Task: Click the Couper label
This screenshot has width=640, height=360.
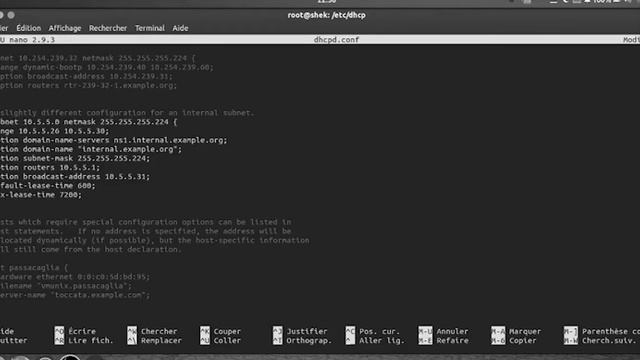Action: (x=227, y=331)
